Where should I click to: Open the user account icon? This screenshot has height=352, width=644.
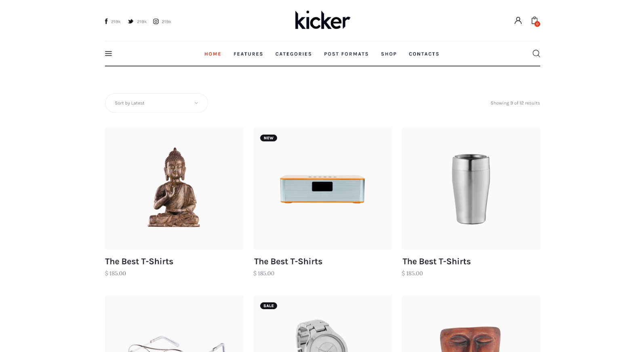(x=518, y=21)
